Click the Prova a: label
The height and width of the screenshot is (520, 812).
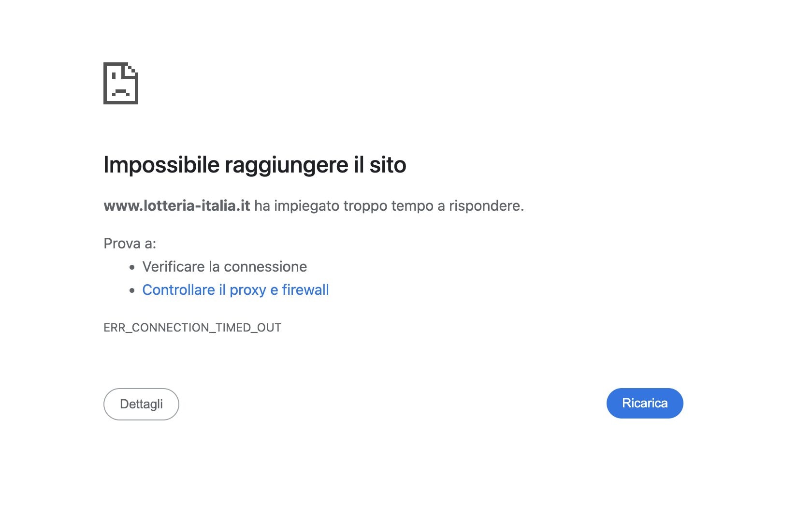130,244
